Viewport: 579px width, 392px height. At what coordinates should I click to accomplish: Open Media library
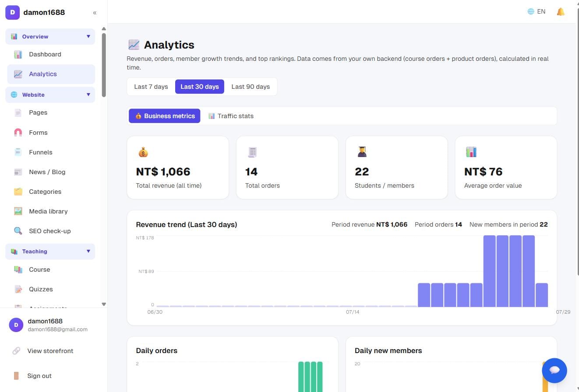(51, 211)
